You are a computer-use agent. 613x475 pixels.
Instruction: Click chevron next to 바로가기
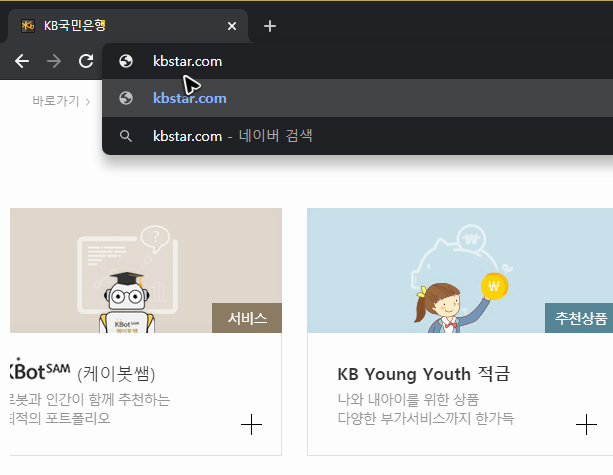[x=88, y=102]
